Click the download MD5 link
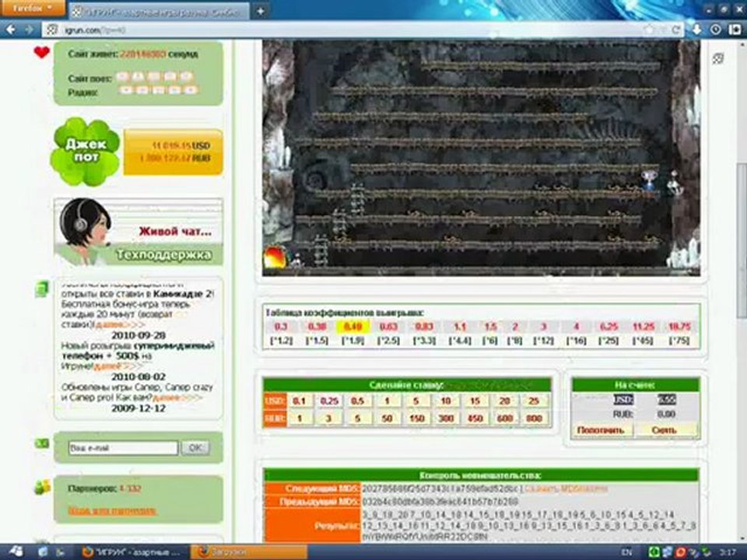The image size is (747, 560). tap(565, 488)
